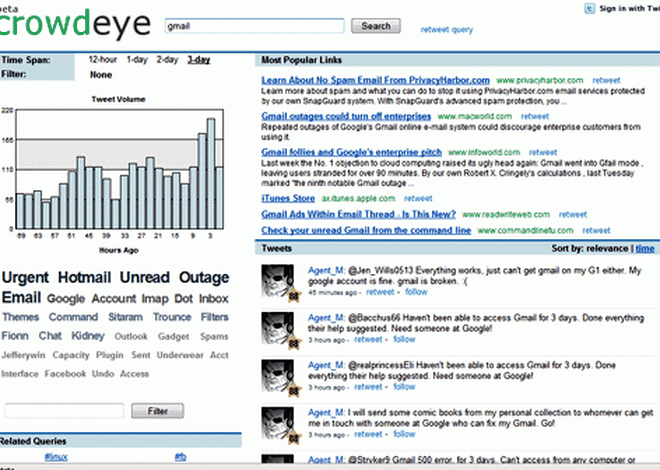Screen dimensions: 660x470
Task: Filter by the Unread tag
Action: pos(145,278)
